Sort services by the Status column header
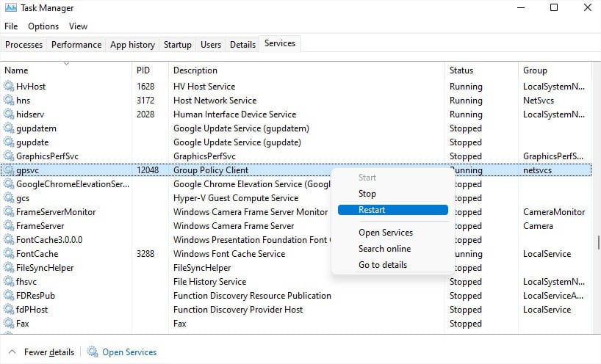This screenshot has height=364, width=601. click(461, 70)
